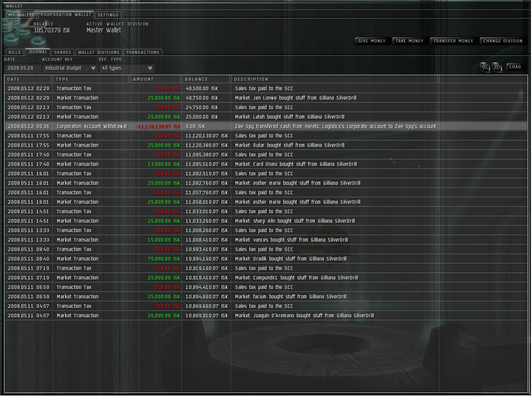Click the 15,000.00 ISK amount
This screenshot has height=397, width=532.
click(164, 240)
